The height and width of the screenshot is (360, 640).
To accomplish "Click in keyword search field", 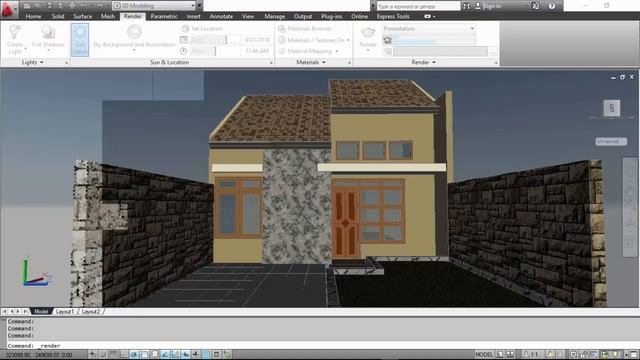I will (x=418, y=6).
